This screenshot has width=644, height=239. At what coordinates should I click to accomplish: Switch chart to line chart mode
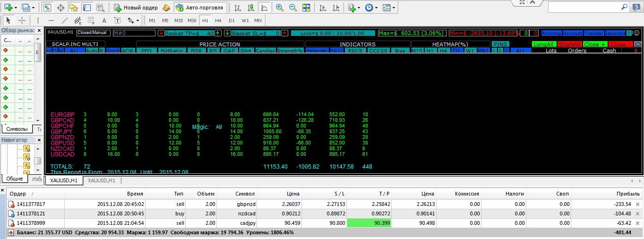[264, 8]
